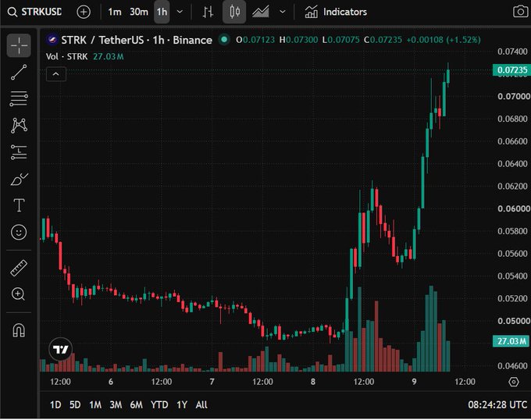Switch to 30m timeframe
The width and height of the screenshot is (531, 420).
[139, 12]
